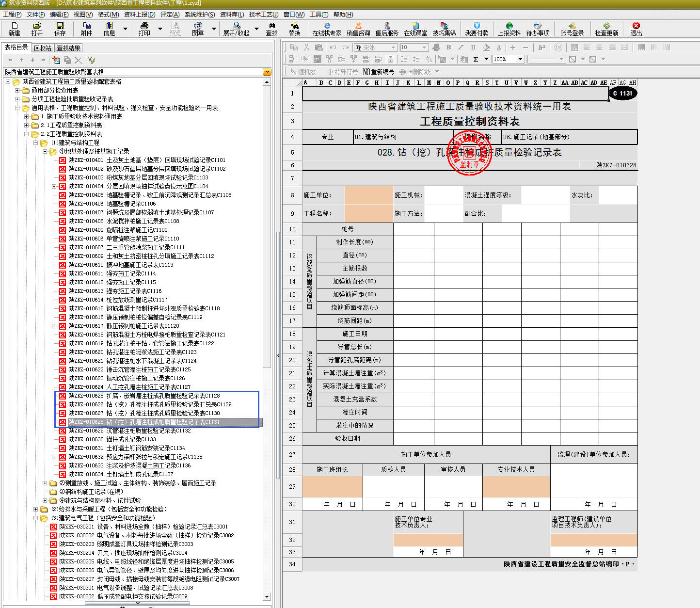Expand the ②测量放线、施工试验 tree node
The image size is (700, 608).
coord(45,483)
